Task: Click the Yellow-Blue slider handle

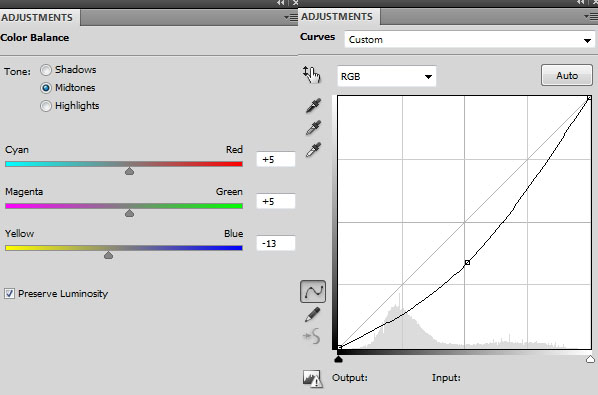Action: (108, 255)
